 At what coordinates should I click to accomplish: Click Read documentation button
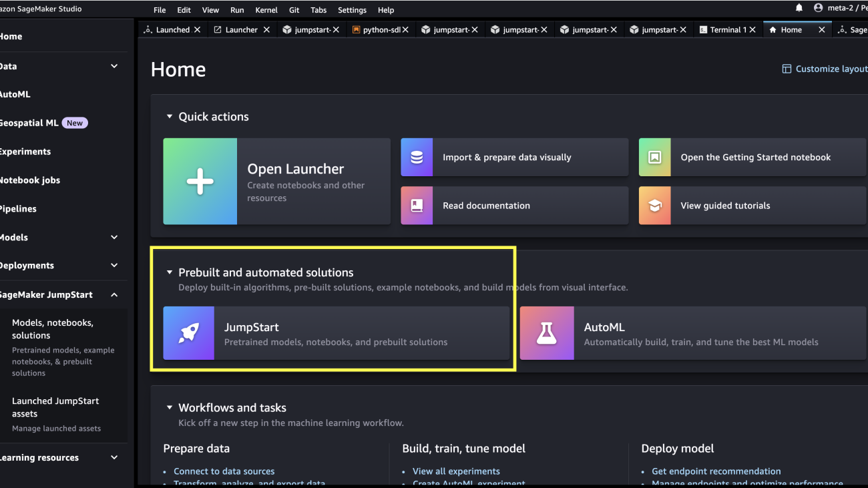click(515, 206)
